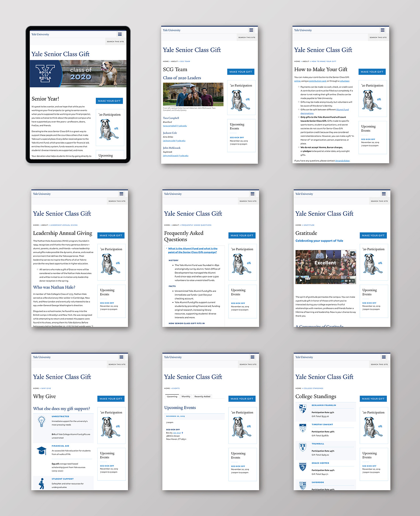This screenshot has height=516, width=420.
Task: Play the Gratitude page video
Action: point(301,281)
